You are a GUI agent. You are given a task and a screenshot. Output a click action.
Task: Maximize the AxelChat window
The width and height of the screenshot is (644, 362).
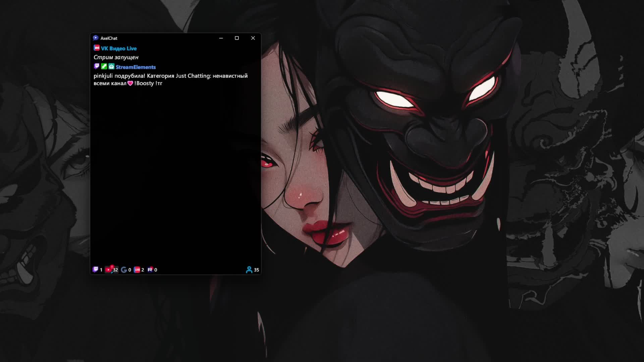[x=237, y=38]
